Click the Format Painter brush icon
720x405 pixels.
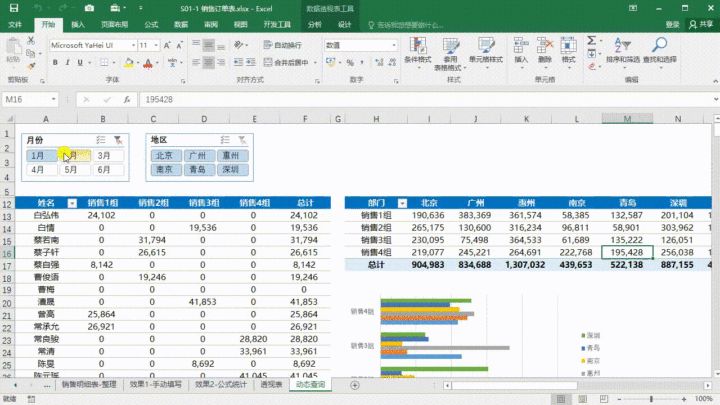coord(31,67)
